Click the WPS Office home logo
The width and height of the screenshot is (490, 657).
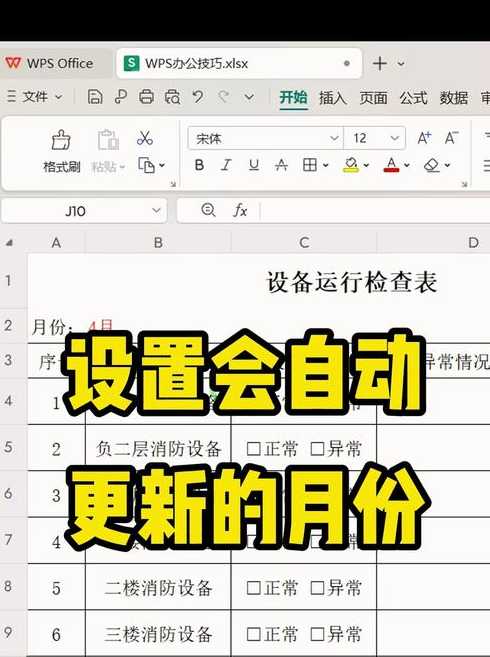[13, 63]
